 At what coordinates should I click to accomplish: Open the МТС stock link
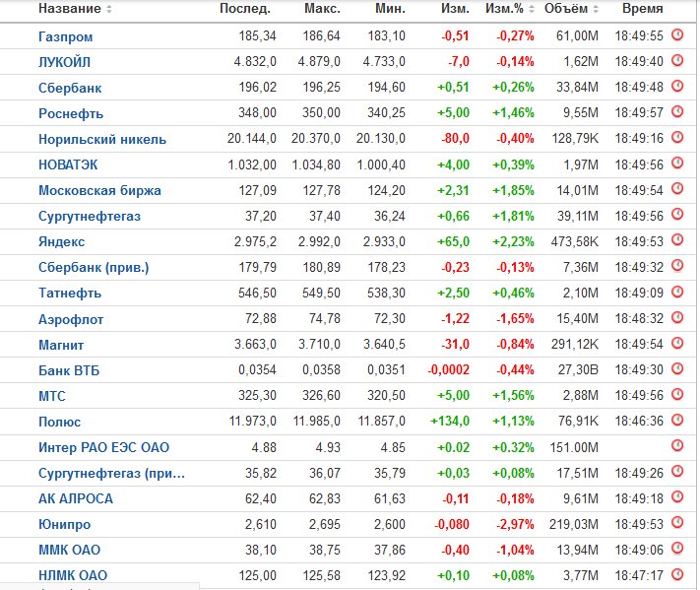coord(52,396)
